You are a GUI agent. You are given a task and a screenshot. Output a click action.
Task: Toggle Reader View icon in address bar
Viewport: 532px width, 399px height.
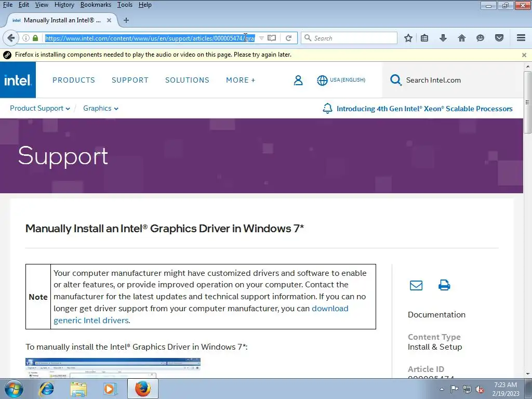click(272, 38)
